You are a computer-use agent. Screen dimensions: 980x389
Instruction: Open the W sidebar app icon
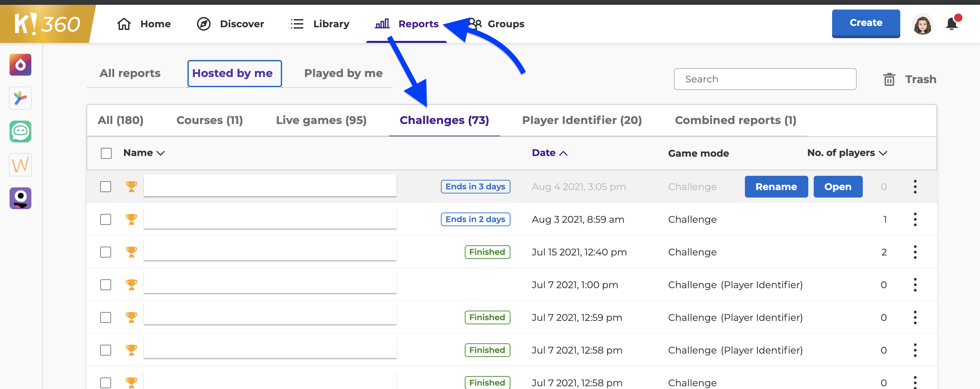point(20,165)
